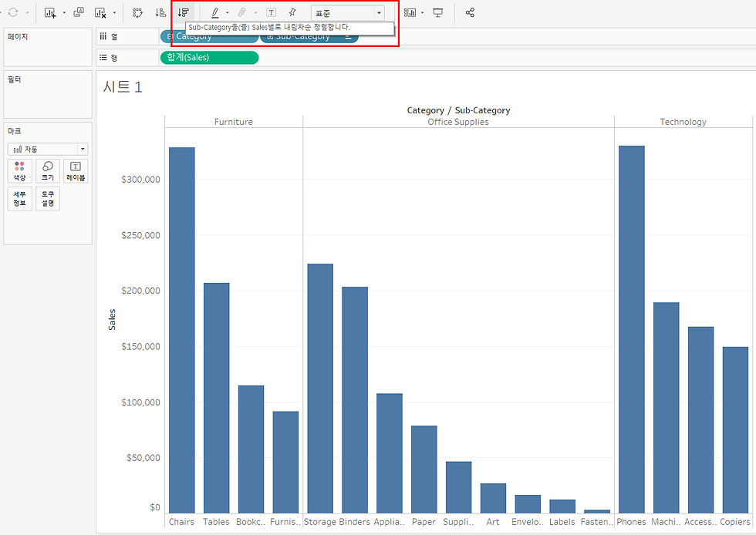This screenshot has width=756, height=535.
Task: Click the Labels sub-category label
Action: (562, 522)
